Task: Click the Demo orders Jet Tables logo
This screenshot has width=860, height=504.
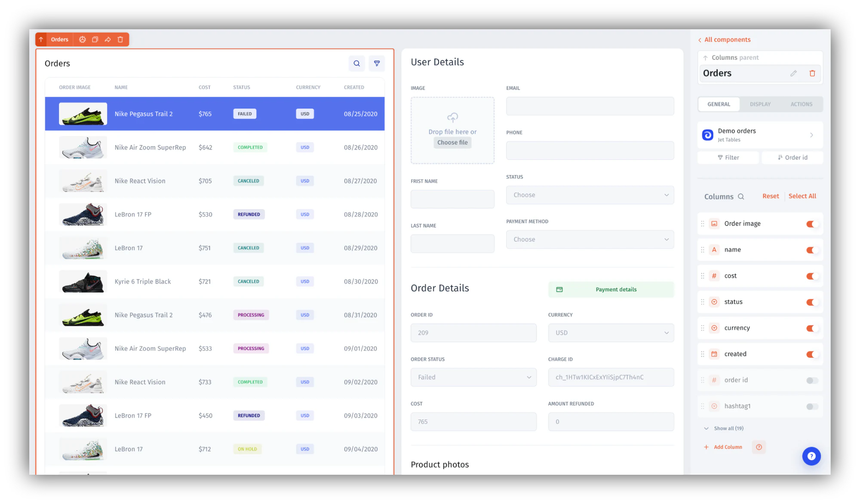Action: [x=707, y=135]
